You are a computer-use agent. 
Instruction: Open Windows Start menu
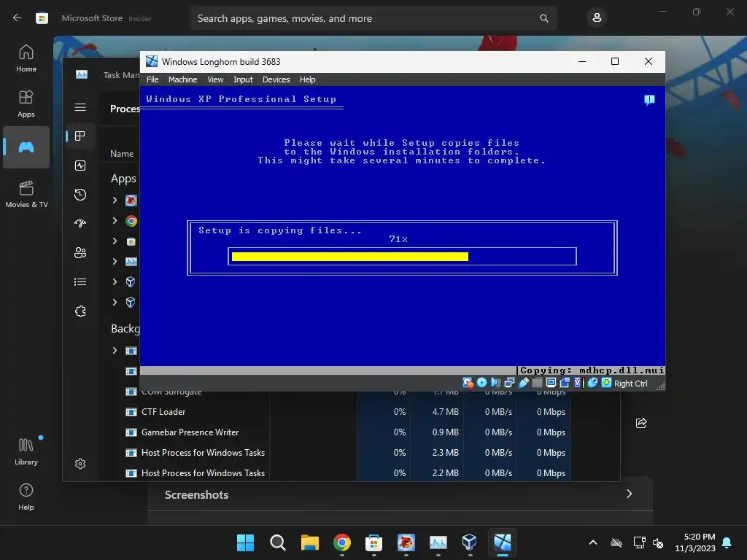(245, 542)
